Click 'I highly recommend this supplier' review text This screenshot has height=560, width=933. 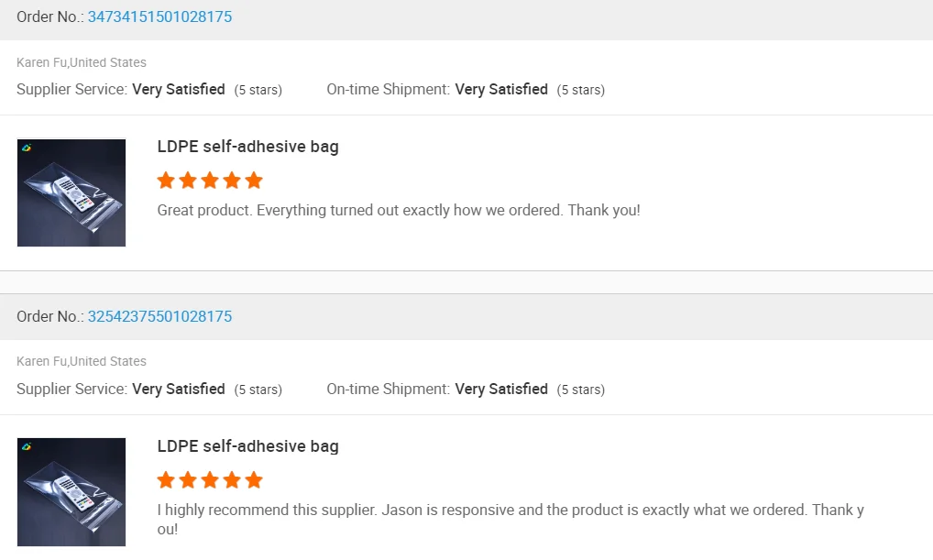coord(510,511)
